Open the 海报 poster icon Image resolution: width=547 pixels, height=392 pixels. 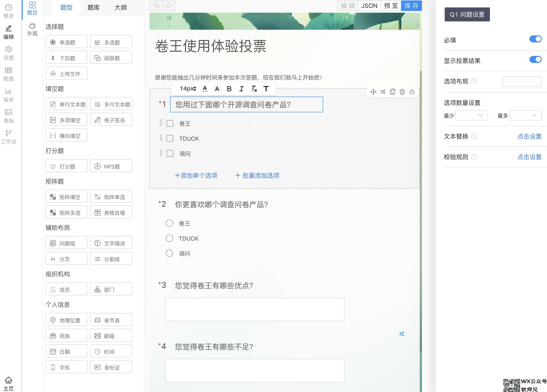(x=9, y=116)
